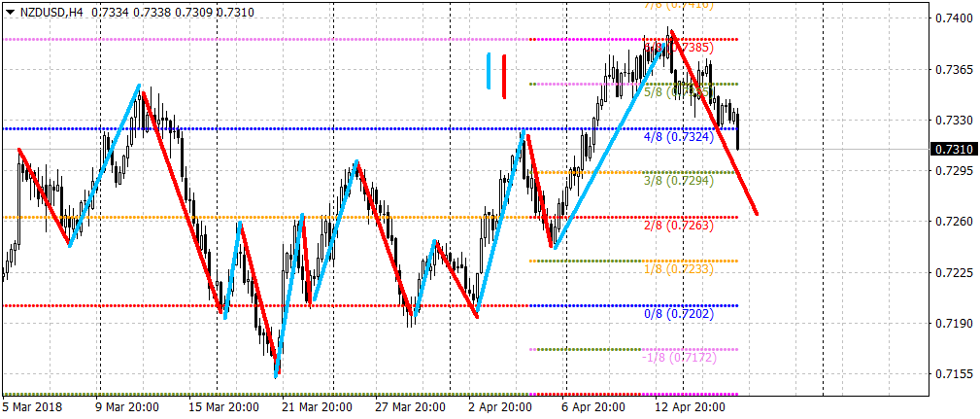Click the 0.7260 price scale label
The width and height of the screenshot is (980, 419).
[954, 222]
